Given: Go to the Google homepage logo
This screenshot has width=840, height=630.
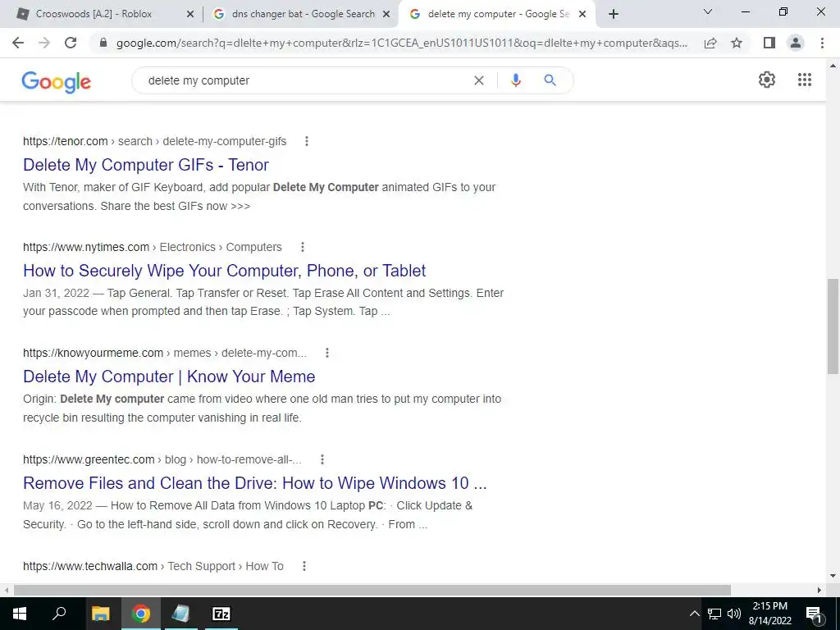Looking at the screenshot, I should (57, 82).
